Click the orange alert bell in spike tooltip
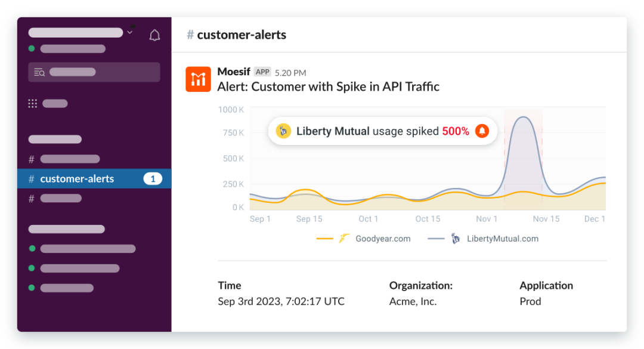Image resolution: width=644 pixels, height=349 pixels. click(482, 131)
